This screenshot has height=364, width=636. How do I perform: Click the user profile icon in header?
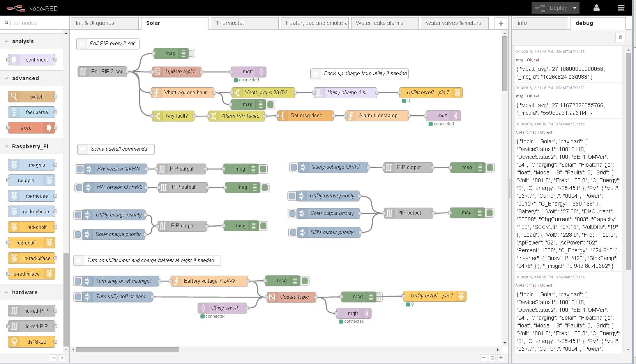pos(596,8)
